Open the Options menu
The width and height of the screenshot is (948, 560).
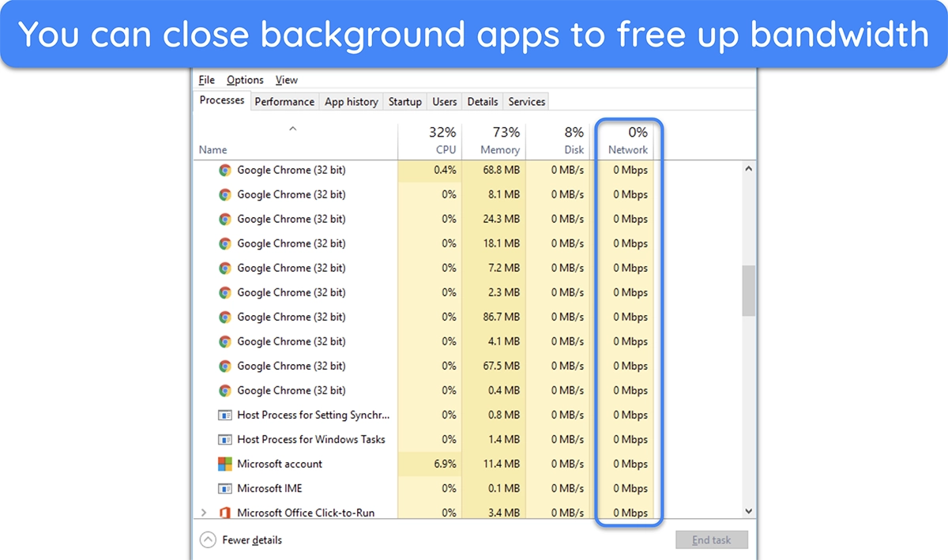(x=245, y=80)
